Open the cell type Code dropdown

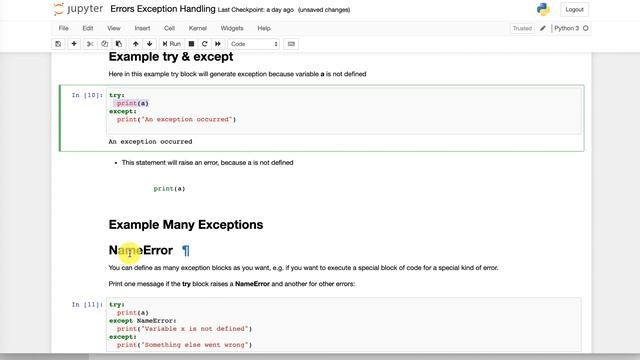[253, 44]
